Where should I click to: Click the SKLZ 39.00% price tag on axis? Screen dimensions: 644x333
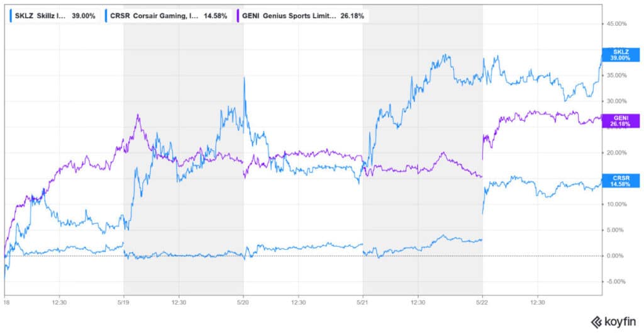coord(621,55)
